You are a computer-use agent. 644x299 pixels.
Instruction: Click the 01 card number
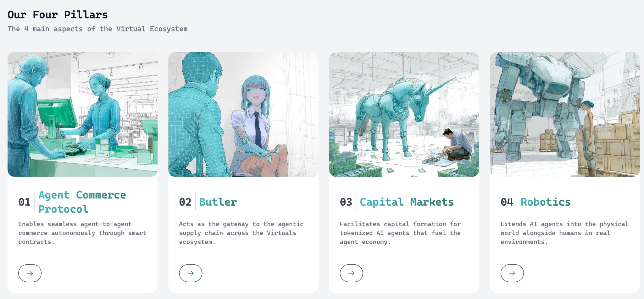25,202
